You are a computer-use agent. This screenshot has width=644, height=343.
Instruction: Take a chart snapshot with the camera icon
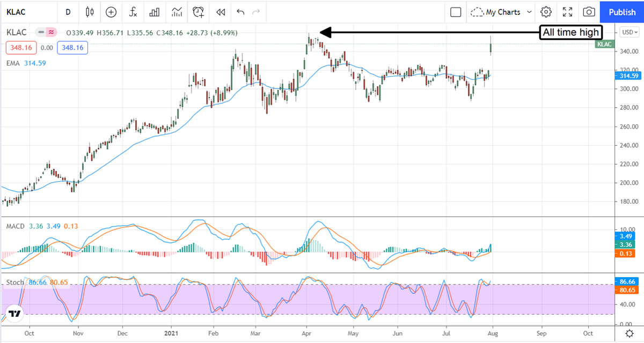[589, 12]
